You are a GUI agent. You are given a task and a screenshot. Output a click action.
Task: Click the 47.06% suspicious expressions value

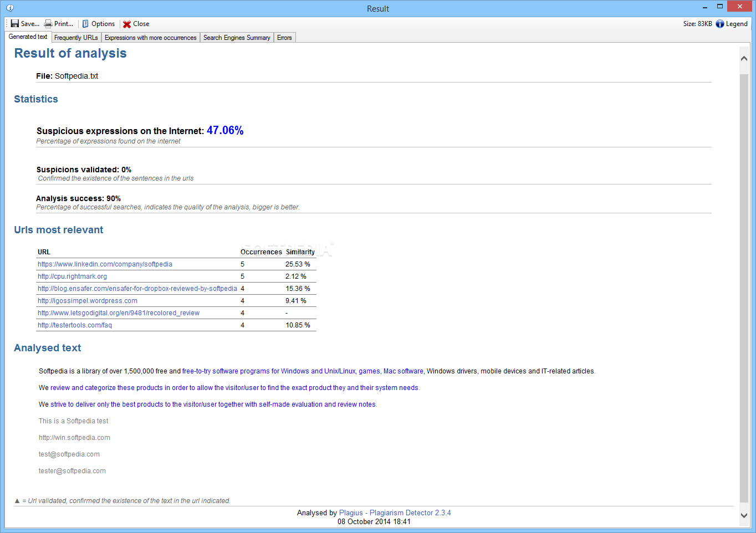click(225, 130)
